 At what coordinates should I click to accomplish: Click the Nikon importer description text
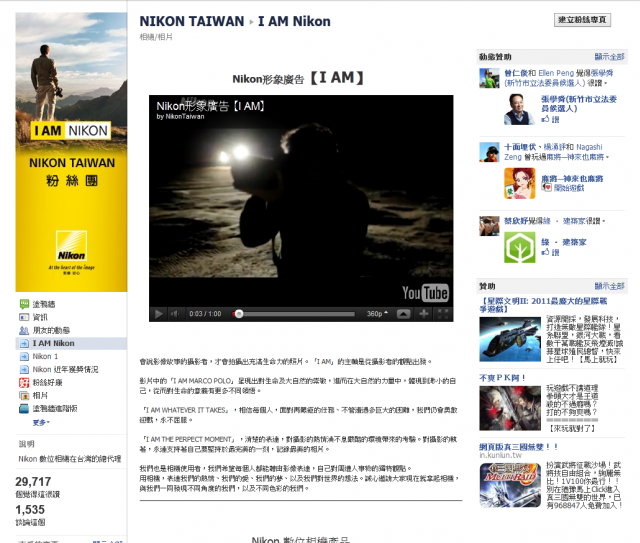coord(70,458)
